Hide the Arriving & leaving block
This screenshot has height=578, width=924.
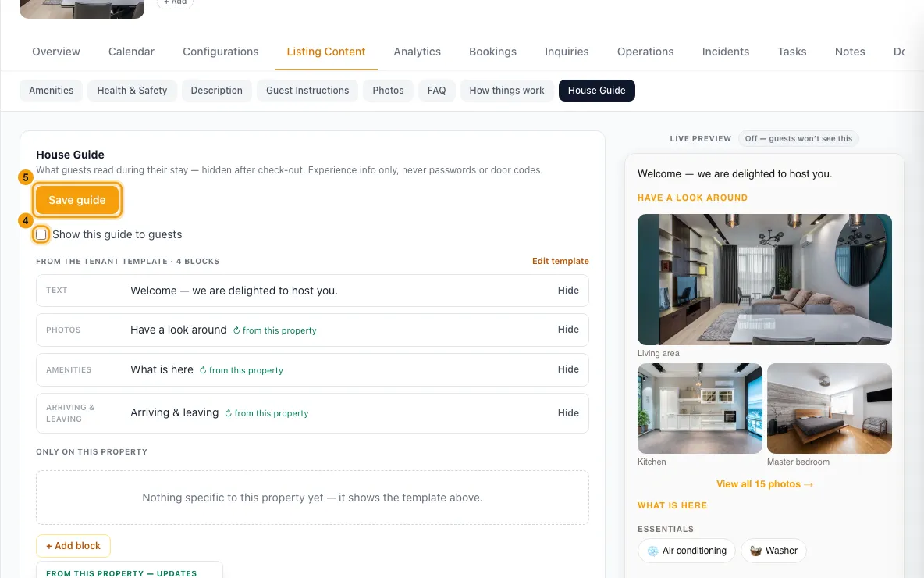coord(568,413)
